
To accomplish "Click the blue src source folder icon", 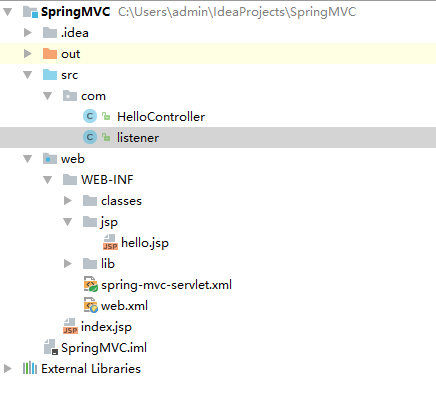I will click(x=50, y=75).
